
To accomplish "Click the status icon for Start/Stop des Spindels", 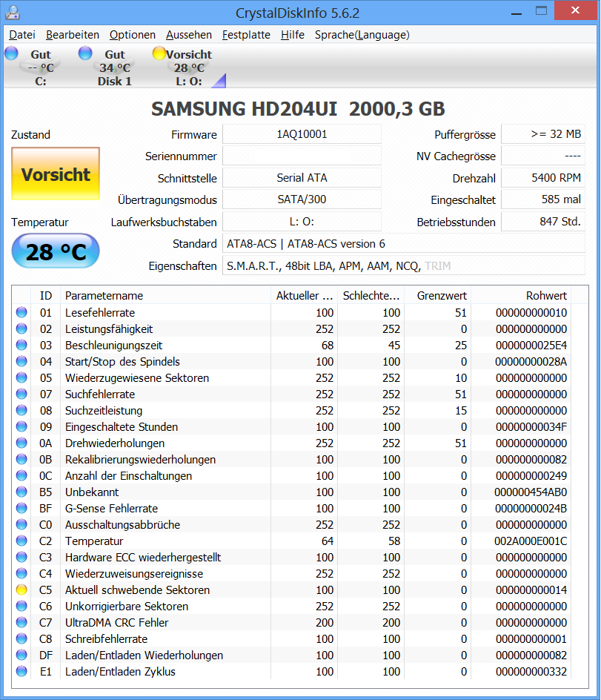I will [21, 362].
